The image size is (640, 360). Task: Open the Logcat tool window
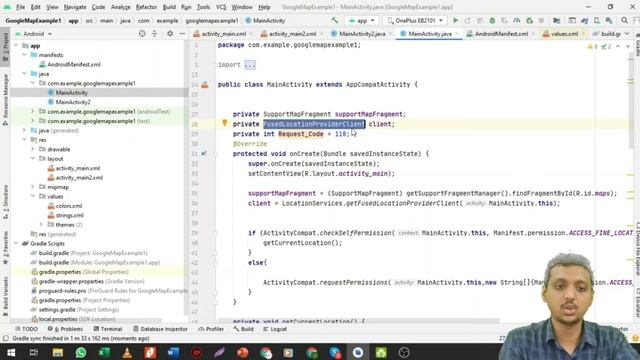pyautogui.click(x=275, y=329)
